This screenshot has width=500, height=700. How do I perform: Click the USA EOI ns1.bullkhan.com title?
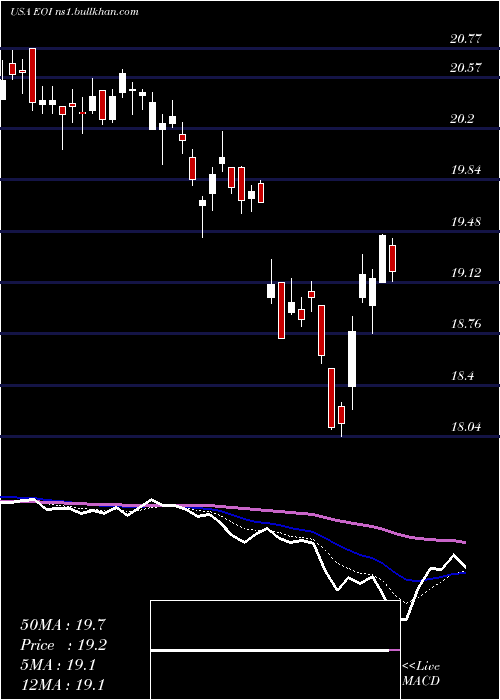[74, 12]
